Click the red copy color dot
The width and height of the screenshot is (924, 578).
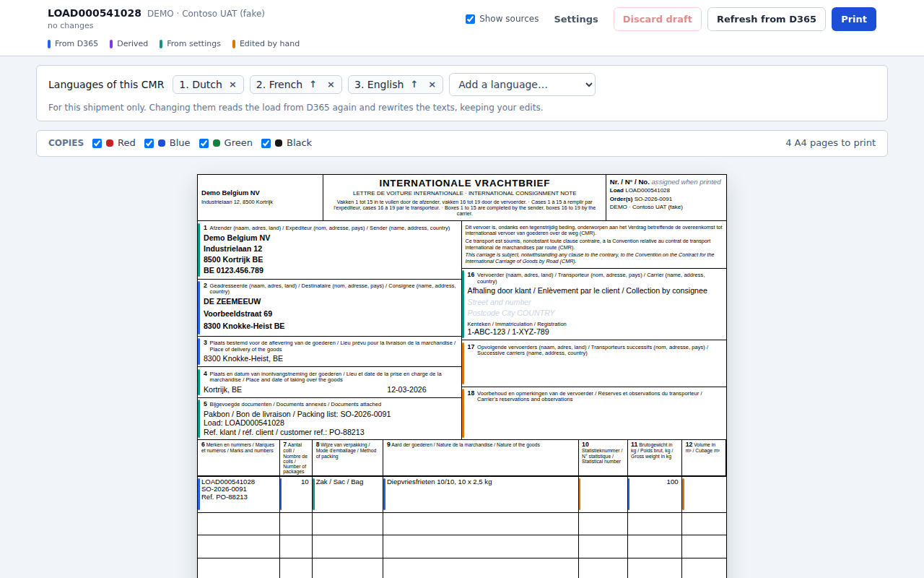coord(110,143)
